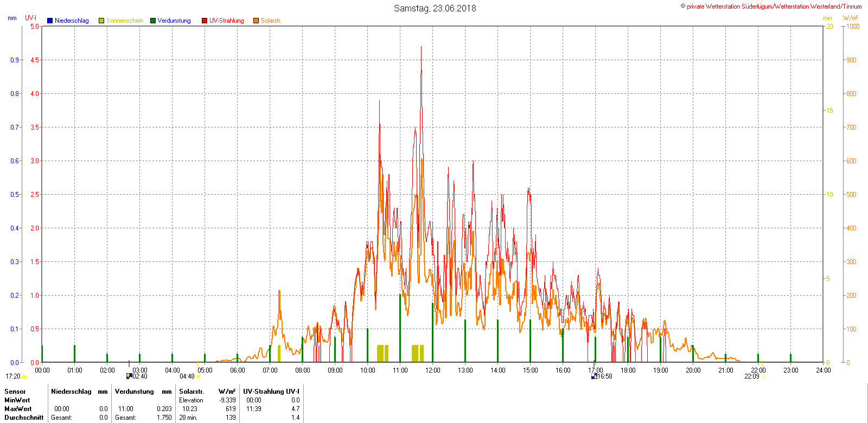The width and height of the screenshot is (868, 423).
Task: Click the moonrise time 02:40
Action: [x=140, y=376]
